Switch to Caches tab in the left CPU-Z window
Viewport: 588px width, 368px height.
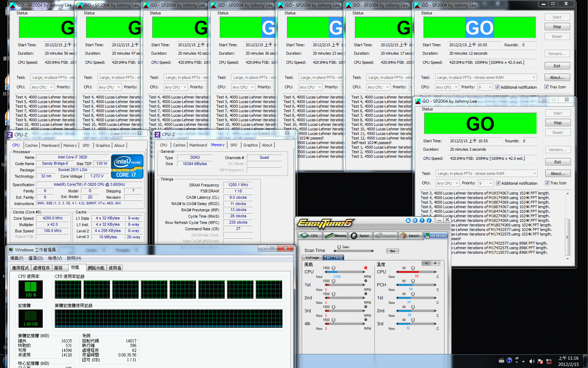pos(31,145)
